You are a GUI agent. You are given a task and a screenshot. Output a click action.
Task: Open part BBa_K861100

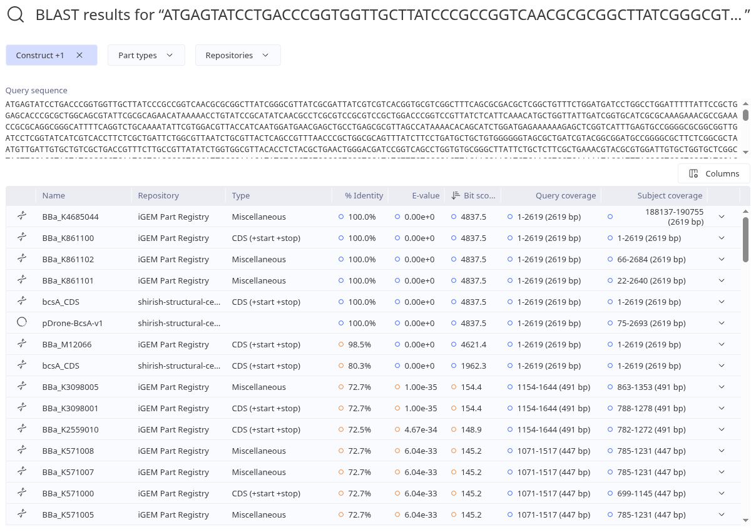(x=68, y=238)
